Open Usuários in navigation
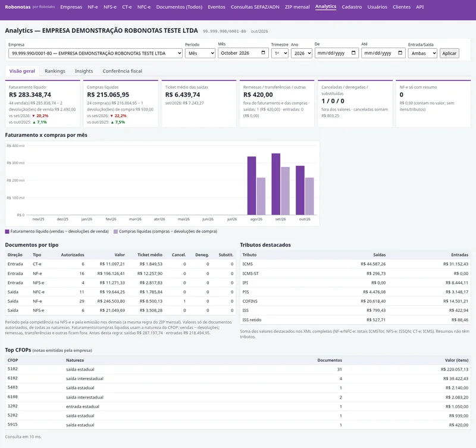Viewport: 476px width, 448px height. tap(377, 7)
